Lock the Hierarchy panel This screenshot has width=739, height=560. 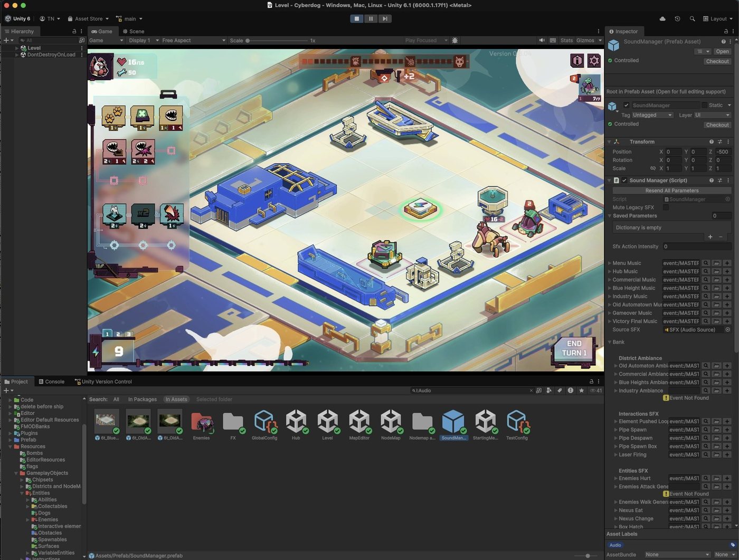pos(74,31)
